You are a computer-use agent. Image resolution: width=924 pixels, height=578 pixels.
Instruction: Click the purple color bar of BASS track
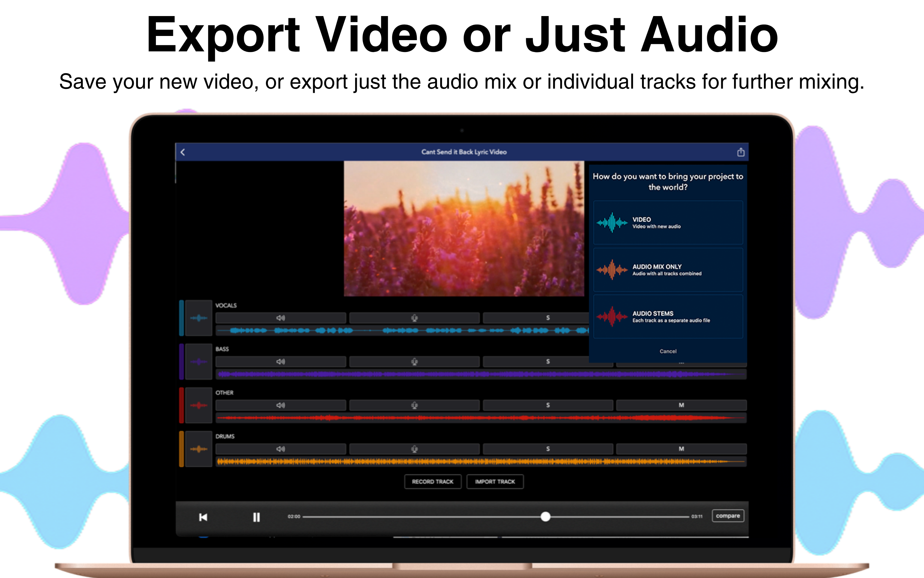pos(181,362)
